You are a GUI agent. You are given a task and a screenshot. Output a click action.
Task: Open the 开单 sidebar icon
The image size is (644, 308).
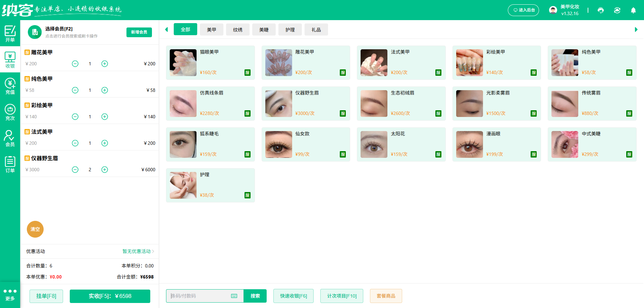tap(10, 34)
